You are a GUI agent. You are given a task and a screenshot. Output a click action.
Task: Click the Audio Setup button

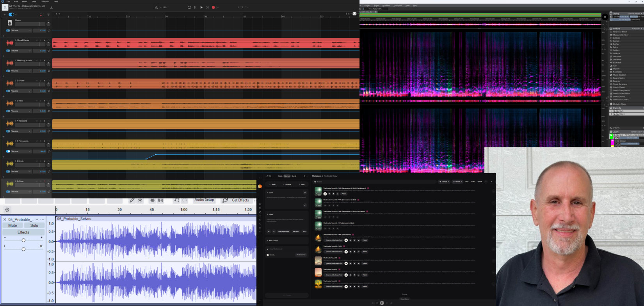[204, 200]
